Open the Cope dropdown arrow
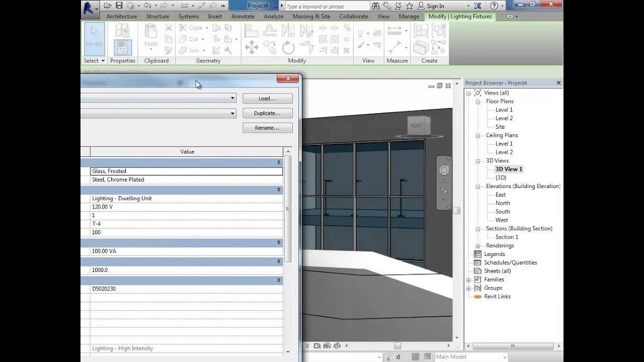The height and width of the screenshot is (362, 644). pyautogui.click(x=207, y=28)
